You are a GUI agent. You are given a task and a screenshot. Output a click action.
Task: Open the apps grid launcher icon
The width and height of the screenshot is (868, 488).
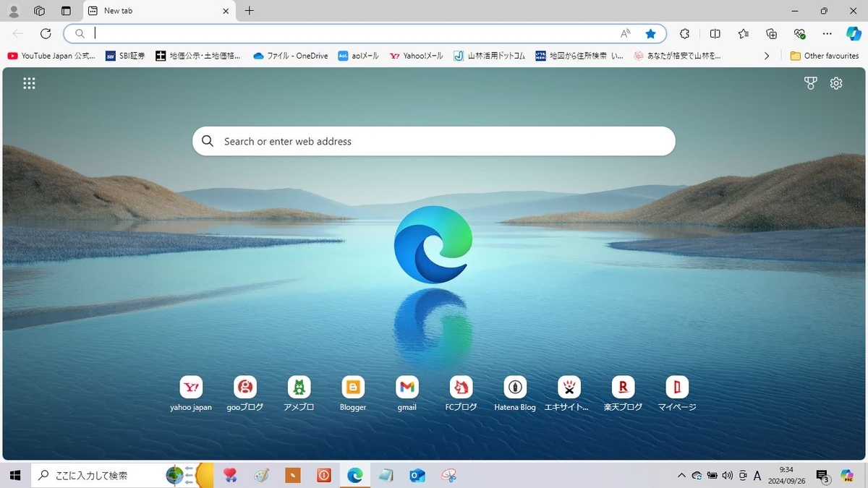[29, 83]
